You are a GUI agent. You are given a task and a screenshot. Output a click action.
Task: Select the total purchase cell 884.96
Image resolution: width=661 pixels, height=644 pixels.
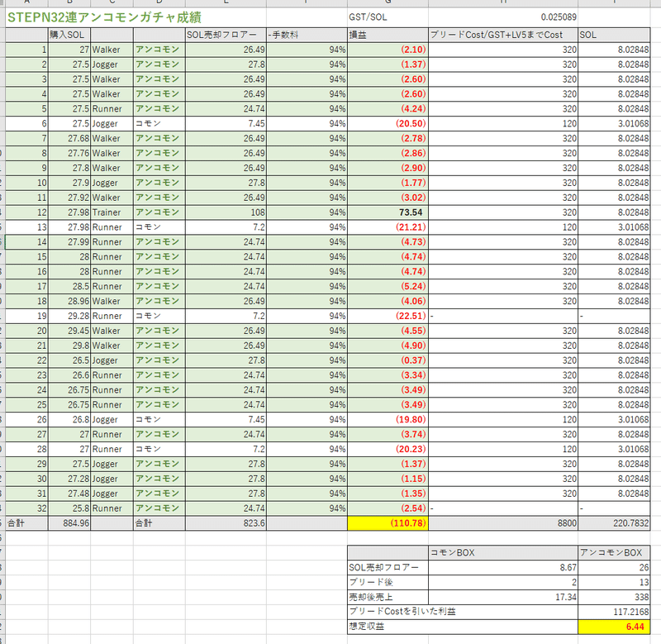click(x=69, y=523)
